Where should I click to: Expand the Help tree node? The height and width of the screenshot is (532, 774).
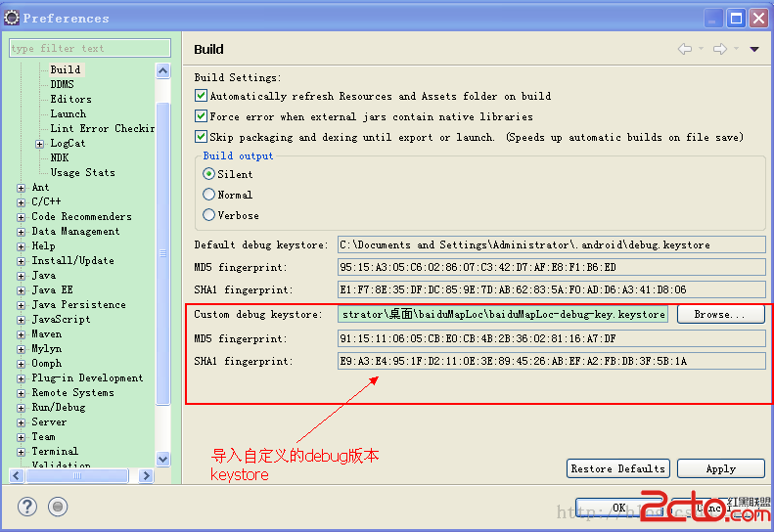pyautogui.click(x=21, y=246)
